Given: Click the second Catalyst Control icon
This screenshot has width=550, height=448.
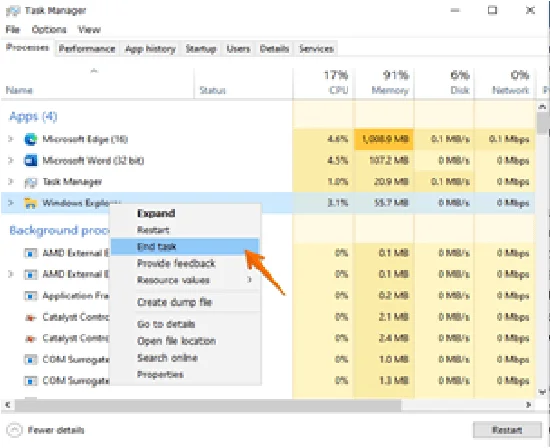Looking at the screenshot, I should pos(31,339).
